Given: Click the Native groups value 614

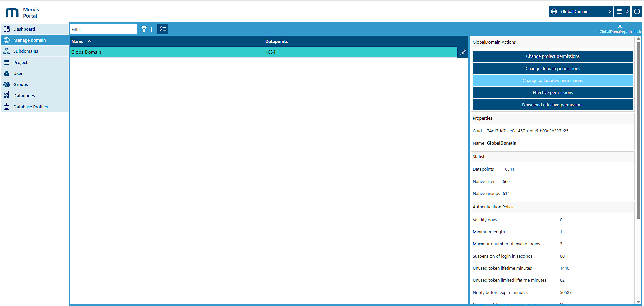Looking at the screenshot, I should coord(506,193).
